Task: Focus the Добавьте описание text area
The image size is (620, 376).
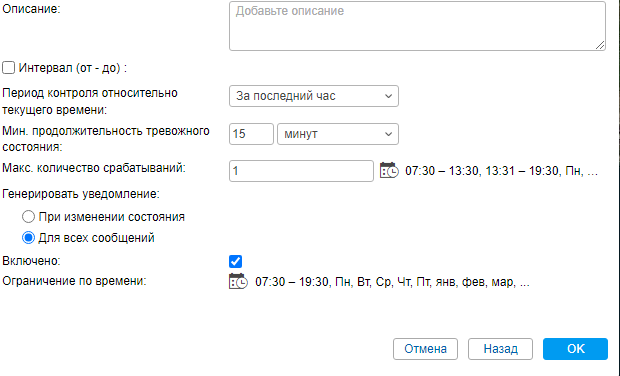Action: coord(417,26)
